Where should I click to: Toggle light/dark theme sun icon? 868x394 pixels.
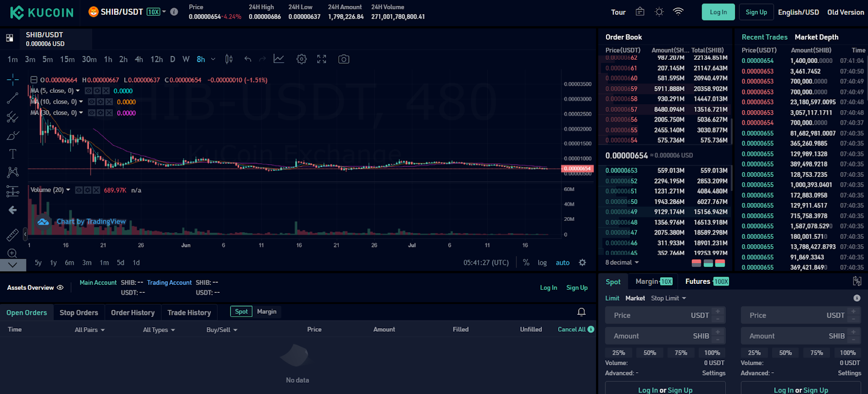pos(659,11)
